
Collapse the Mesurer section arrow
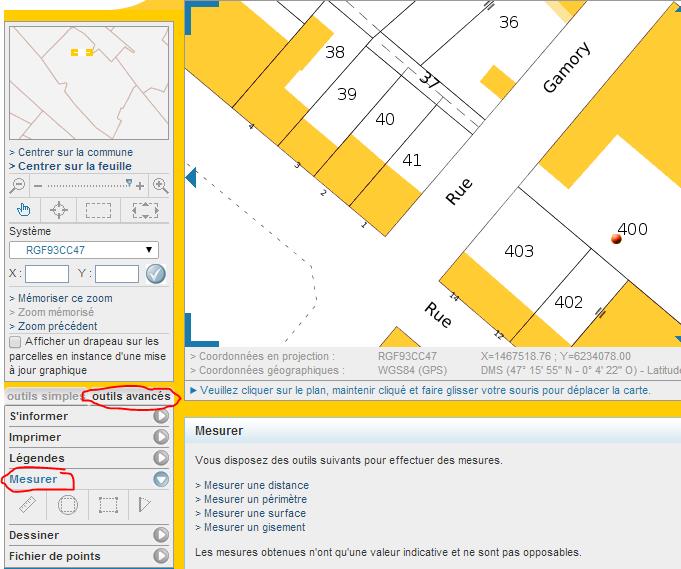pyautogui.click(x=160, y=479)
